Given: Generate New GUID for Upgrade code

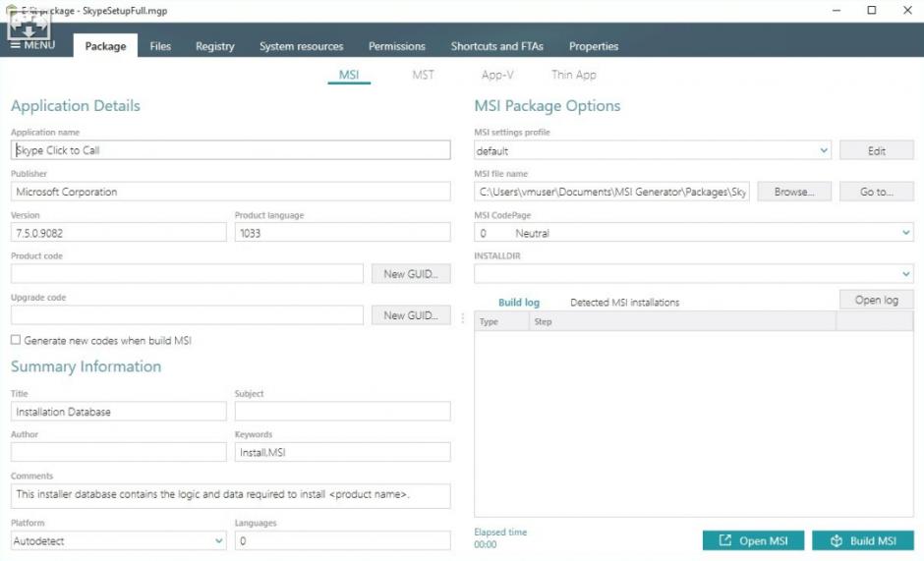Looking at the screenshot, I should [411, 314].
